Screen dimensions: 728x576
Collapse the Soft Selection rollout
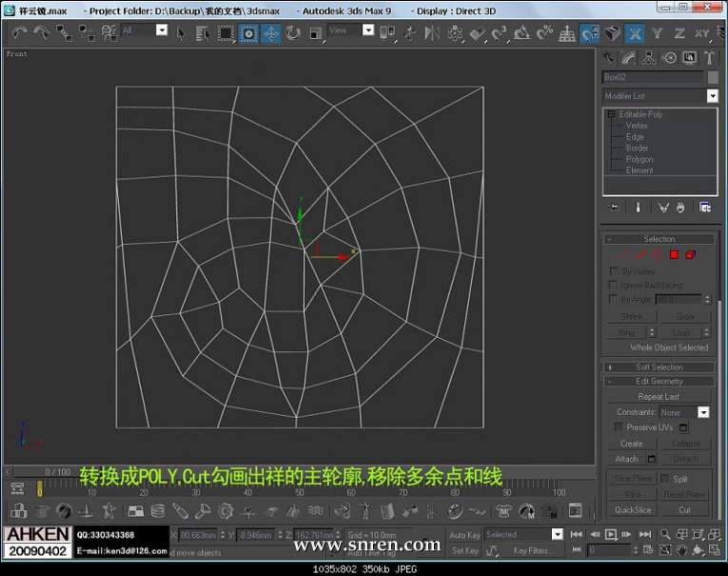659,367
